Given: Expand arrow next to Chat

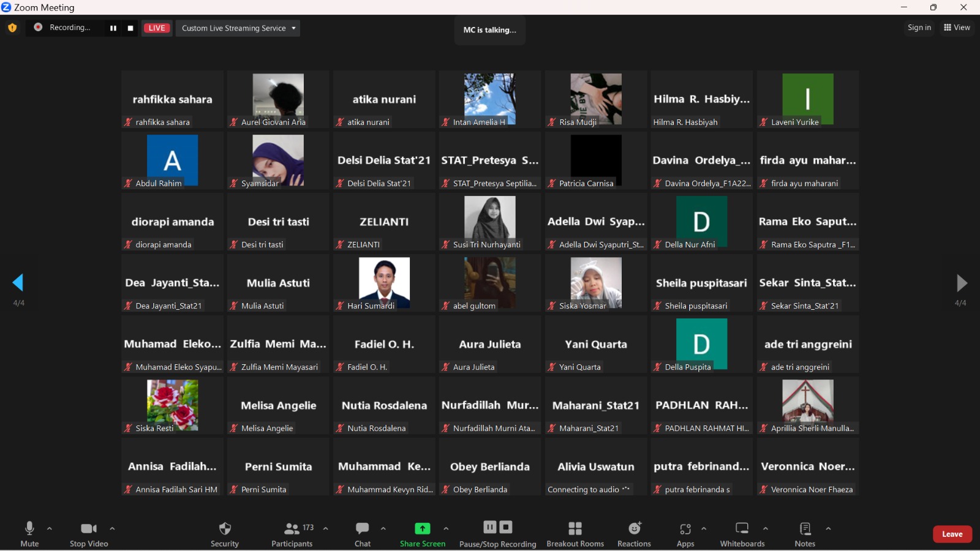Looking at the screenshot, I should point(383,528).
